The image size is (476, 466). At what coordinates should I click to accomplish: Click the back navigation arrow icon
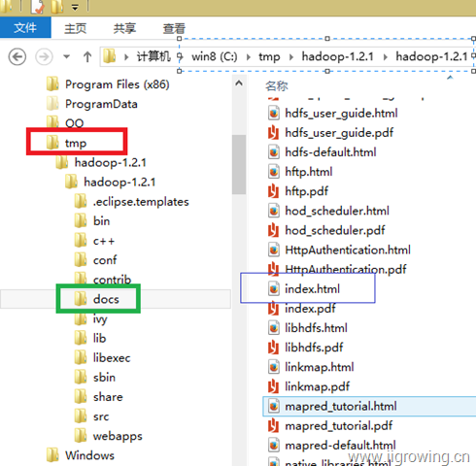coord(17,57)
